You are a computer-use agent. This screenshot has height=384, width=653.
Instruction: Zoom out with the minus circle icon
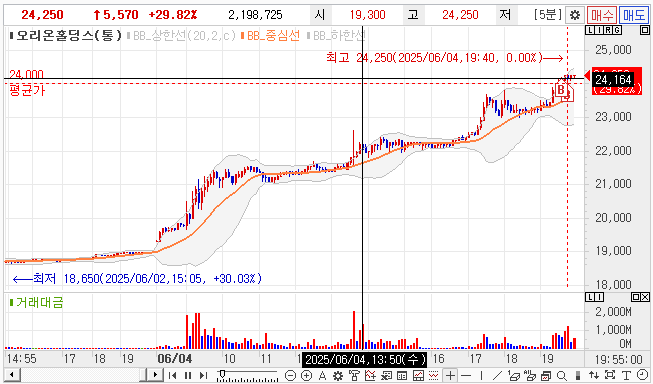(x=290, y=375)
